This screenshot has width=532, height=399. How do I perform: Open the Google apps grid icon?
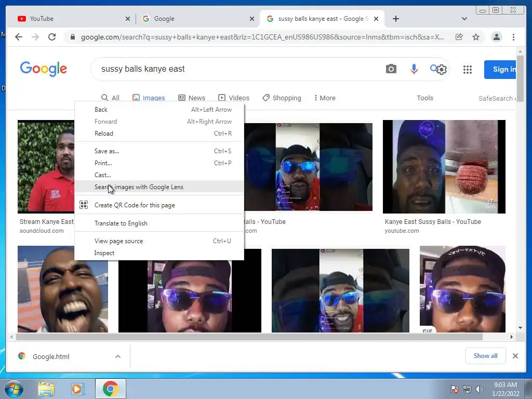tap(468, 70)
